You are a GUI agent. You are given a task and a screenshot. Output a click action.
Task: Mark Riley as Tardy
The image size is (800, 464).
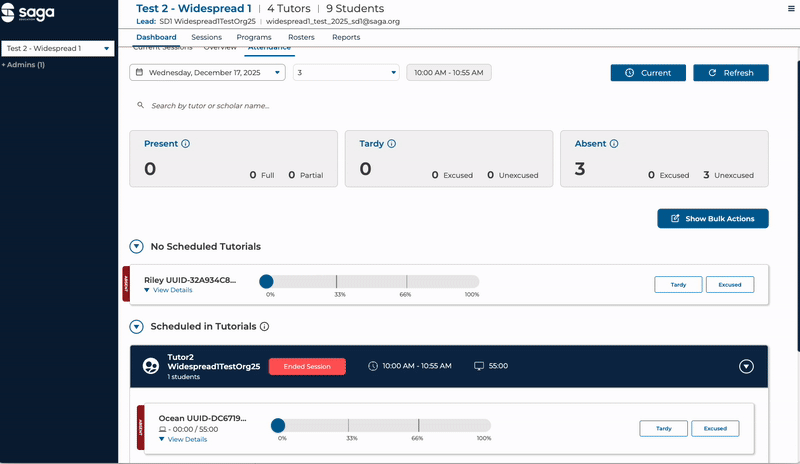tap(678, 285)
